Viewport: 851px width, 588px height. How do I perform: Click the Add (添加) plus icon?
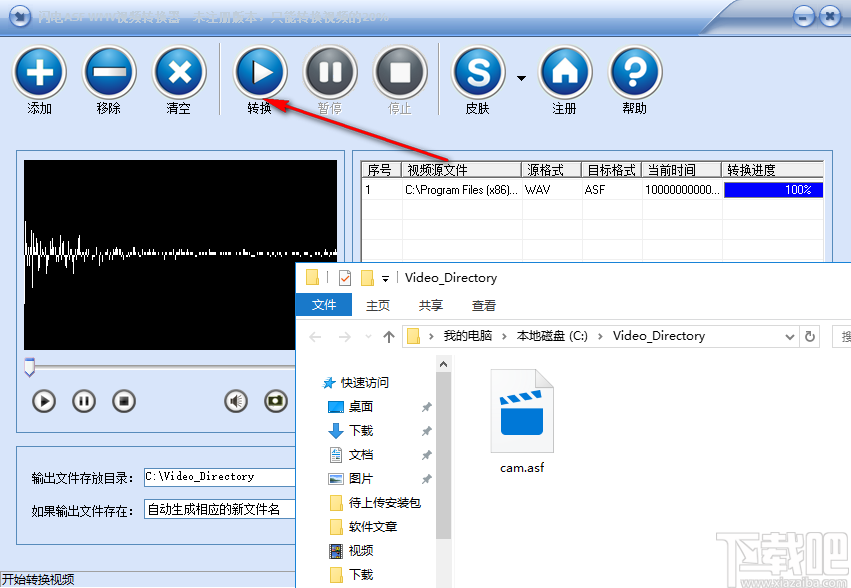point(39,72)
